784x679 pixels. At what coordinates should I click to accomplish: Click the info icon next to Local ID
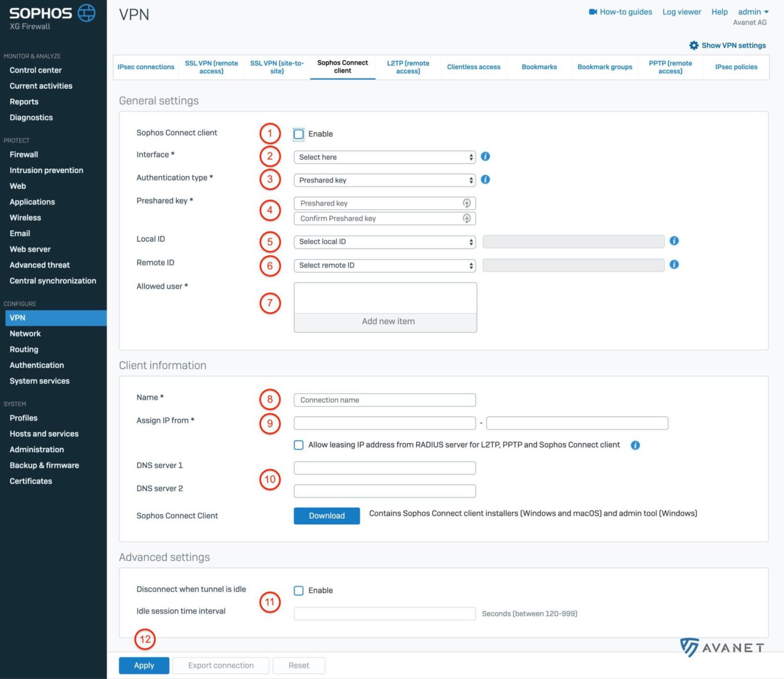(x=674, y=241)
